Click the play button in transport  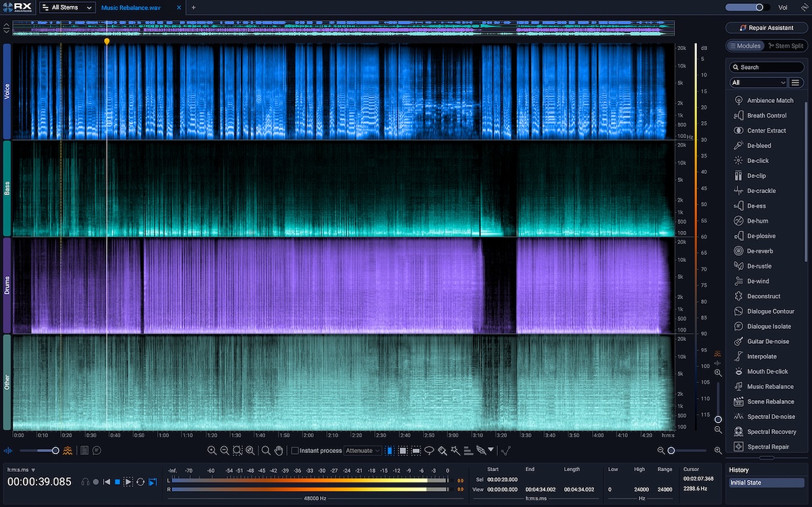coord(129,482)
